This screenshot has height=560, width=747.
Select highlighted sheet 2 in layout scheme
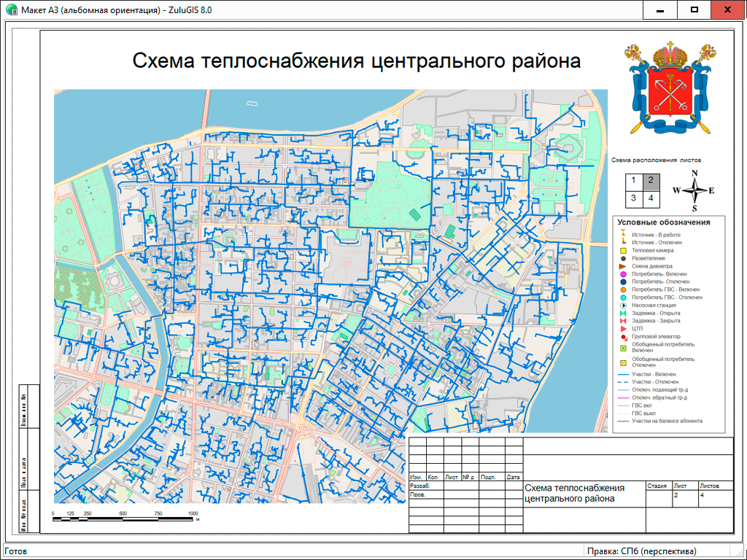pos(651,181)
